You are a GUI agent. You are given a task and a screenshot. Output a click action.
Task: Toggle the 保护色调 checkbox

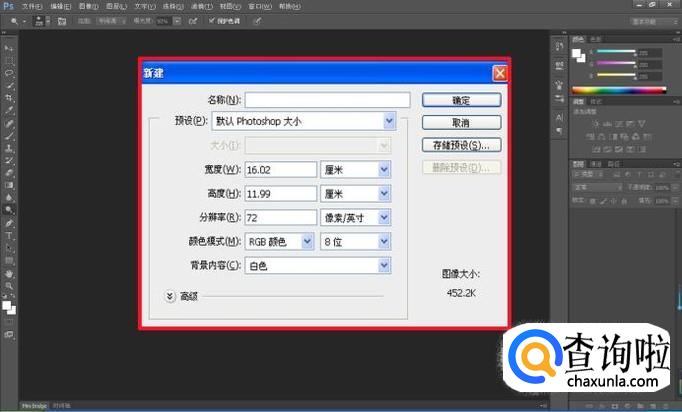(x=212, y=20)
